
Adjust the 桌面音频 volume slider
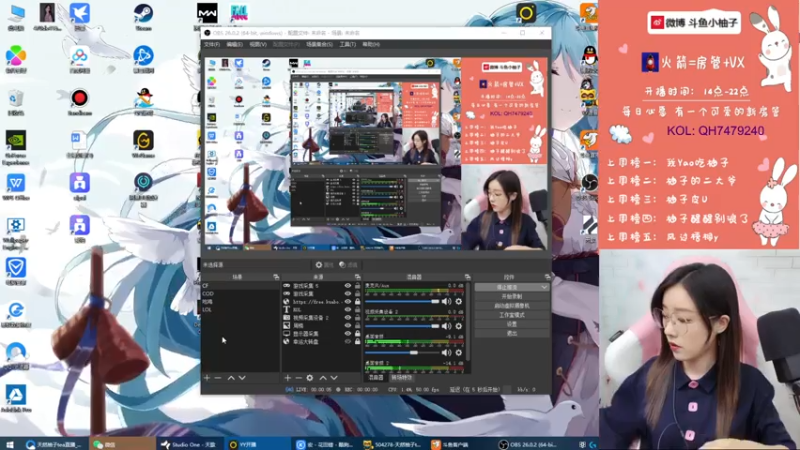click(x=402, y=352)
